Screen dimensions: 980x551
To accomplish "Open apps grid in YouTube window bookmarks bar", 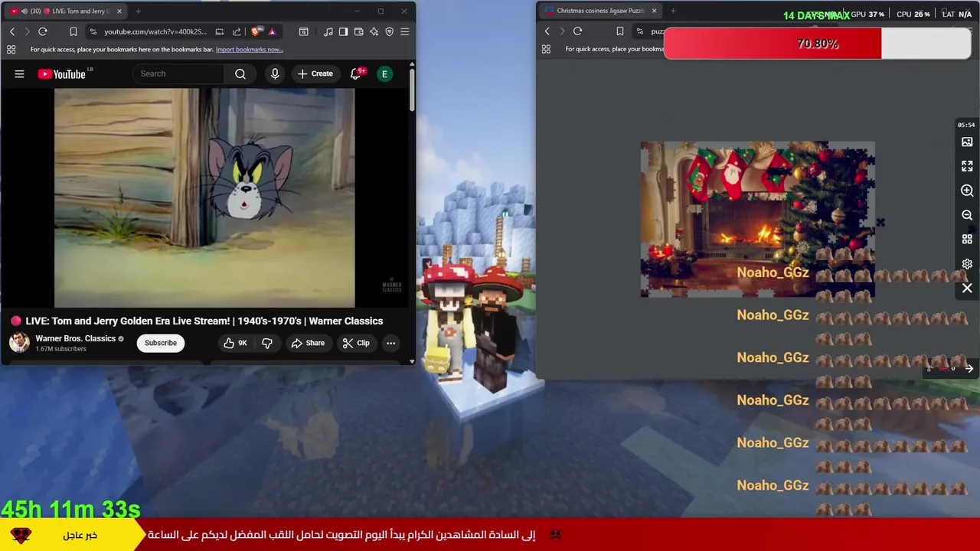I will coord(11,50).
